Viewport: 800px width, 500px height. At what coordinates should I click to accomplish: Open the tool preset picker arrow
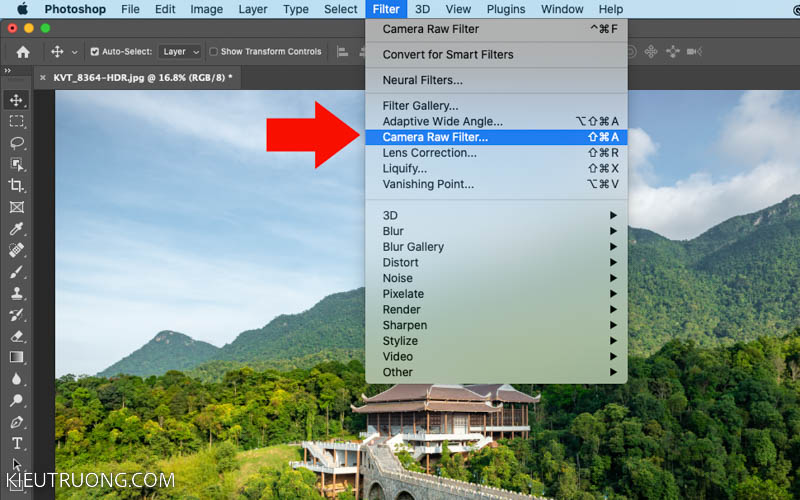pyautogui.click(x=75, y=52)
